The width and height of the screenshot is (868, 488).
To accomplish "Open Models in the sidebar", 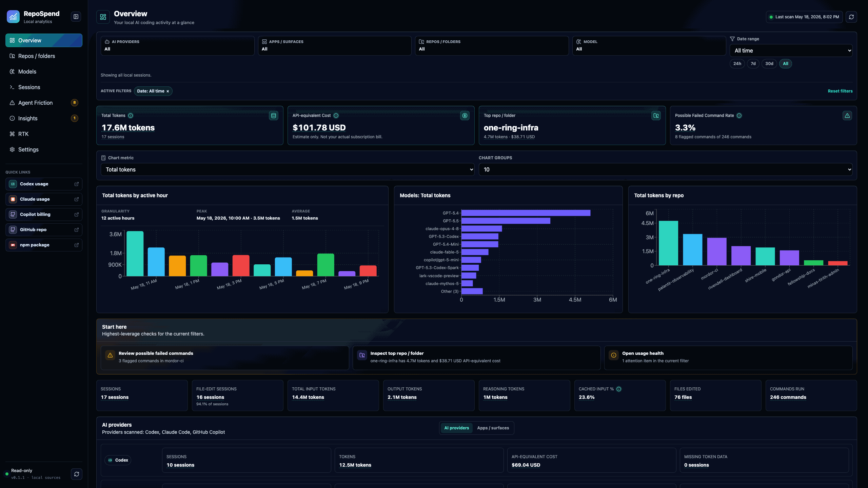I will tap(44, 72).
